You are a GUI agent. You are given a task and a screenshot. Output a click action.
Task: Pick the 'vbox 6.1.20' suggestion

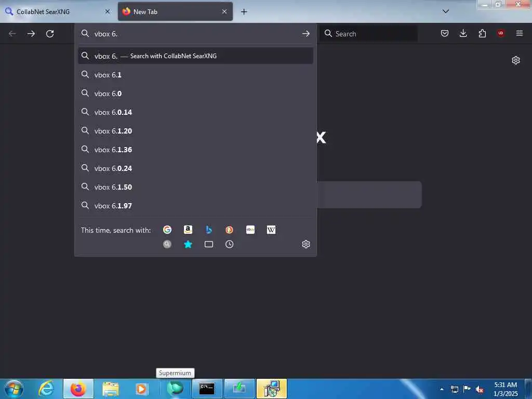[195, 130]
